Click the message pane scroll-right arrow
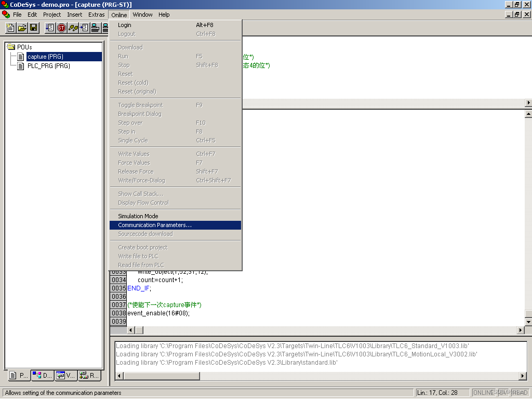Screen dimensions: 532x399 pos(523,376)
